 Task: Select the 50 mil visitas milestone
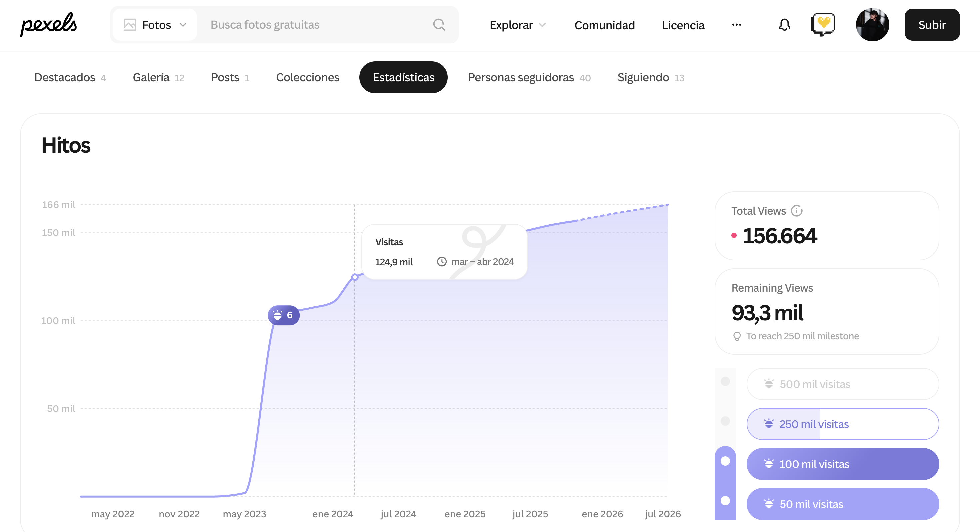pos(842,504)
